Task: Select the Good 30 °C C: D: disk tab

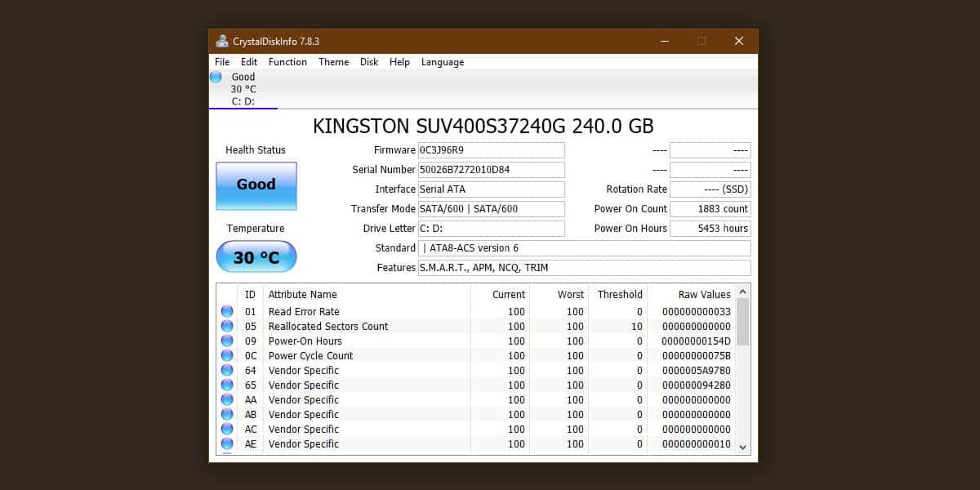Action: click(243, 89)
